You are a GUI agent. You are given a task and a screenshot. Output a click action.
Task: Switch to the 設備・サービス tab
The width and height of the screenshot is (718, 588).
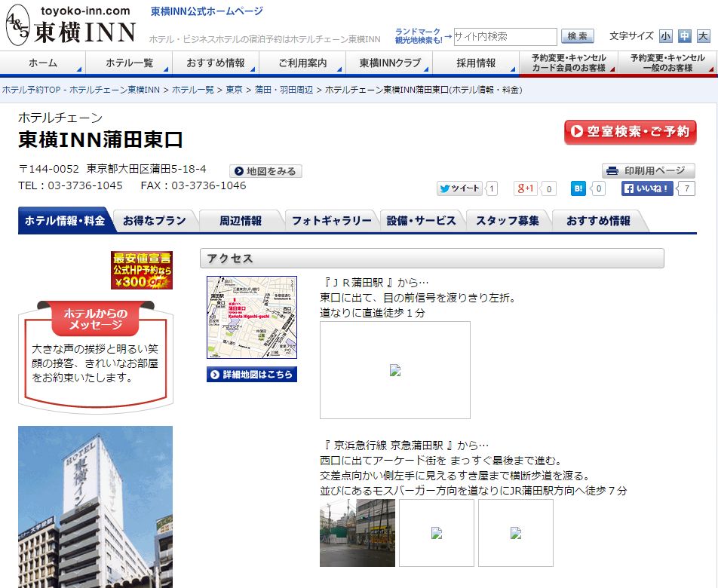pyautogui.click(x=422, y=221)
